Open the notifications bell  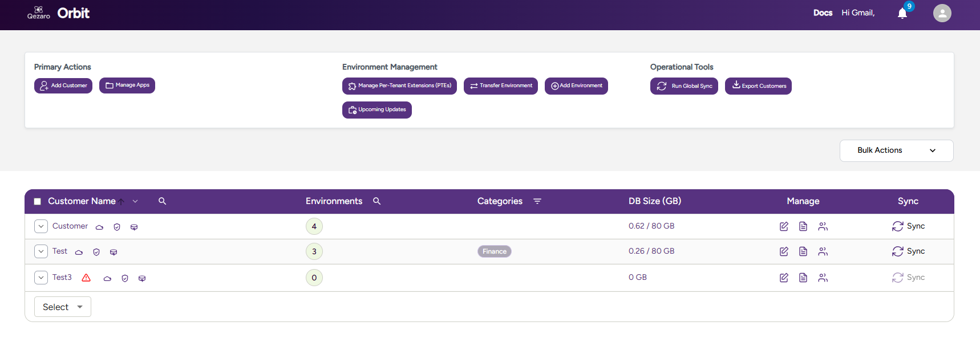click(x=902, y=13)
